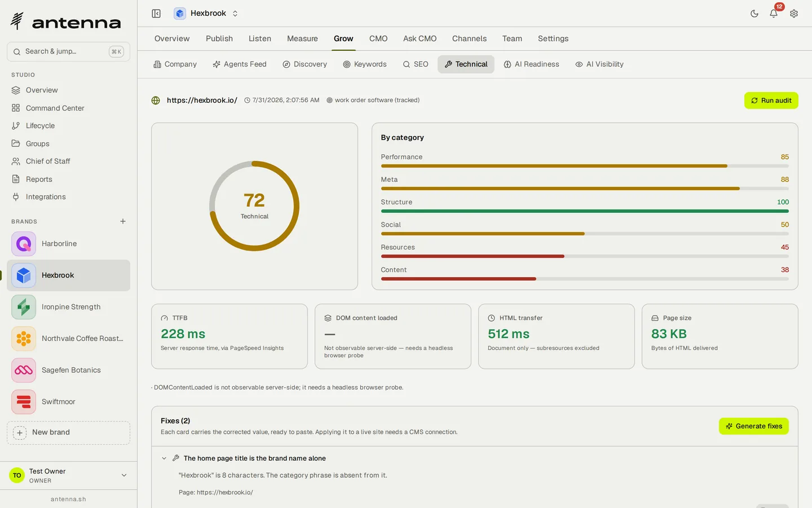Open Overview in the Studio sidebar
This screenshot has width=812, height=508.
coord(68,90)
